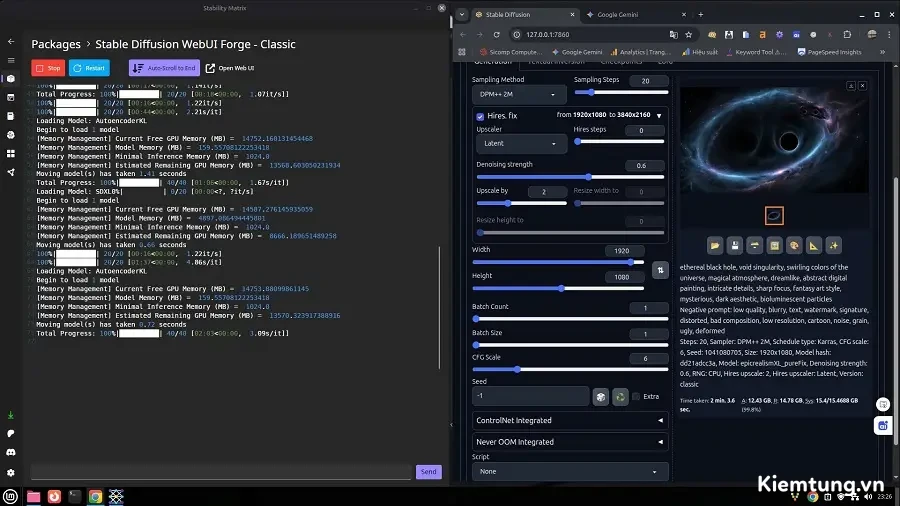Screen dimensions: 900x506
Task: Click the Packages breadcrumb
Action: coord(56,44)
